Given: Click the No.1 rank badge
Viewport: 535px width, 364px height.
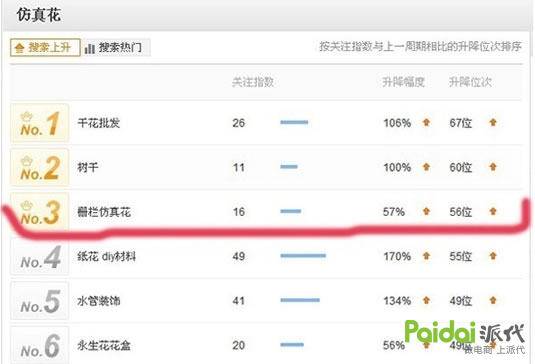Looking at the screenshot, I should click(x=40, y=123).
